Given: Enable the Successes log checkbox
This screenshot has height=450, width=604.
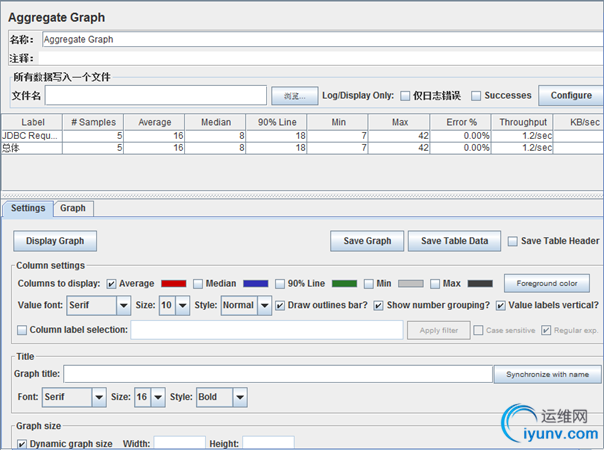Looking at the screenshot, I should (476, 96).
